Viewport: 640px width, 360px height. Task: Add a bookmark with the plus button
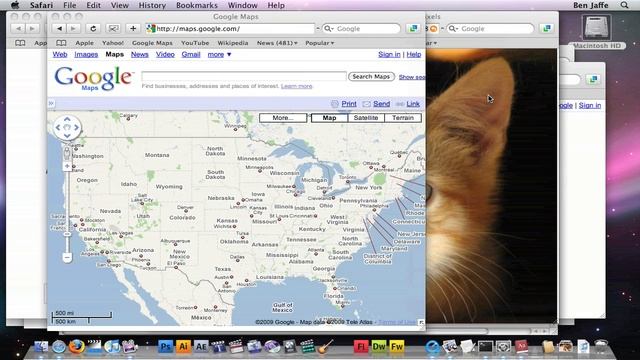click(133, 29)
